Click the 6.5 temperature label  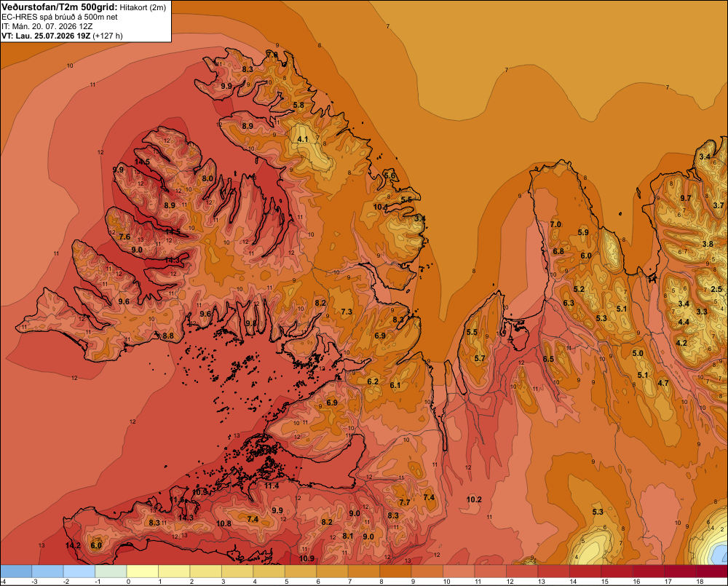[x=548, y=359]
